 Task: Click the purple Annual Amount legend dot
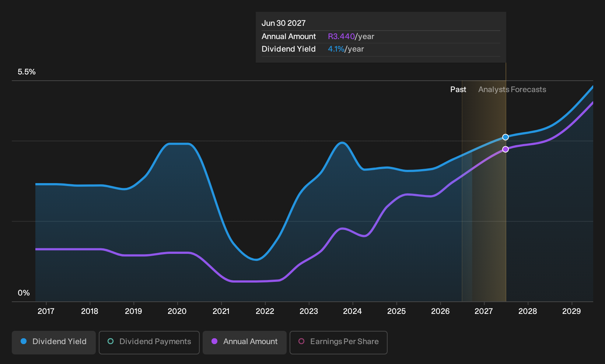[x=214, y=342]
